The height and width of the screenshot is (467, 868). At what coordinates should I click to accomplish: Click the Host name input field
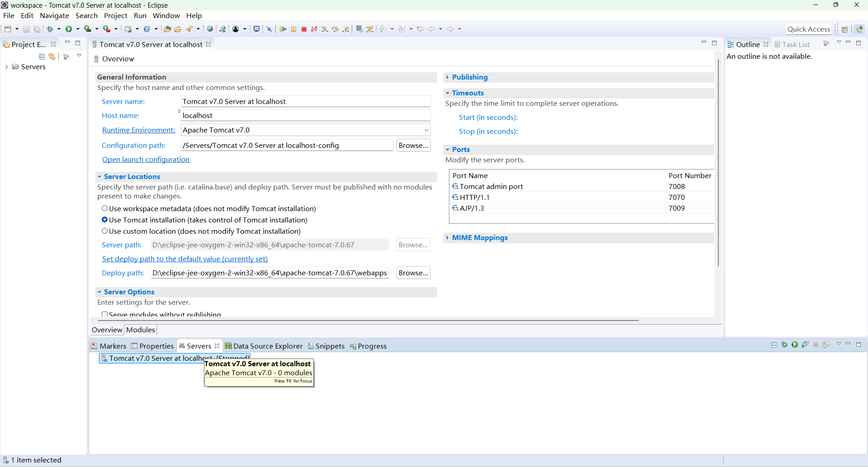point(306,116)
